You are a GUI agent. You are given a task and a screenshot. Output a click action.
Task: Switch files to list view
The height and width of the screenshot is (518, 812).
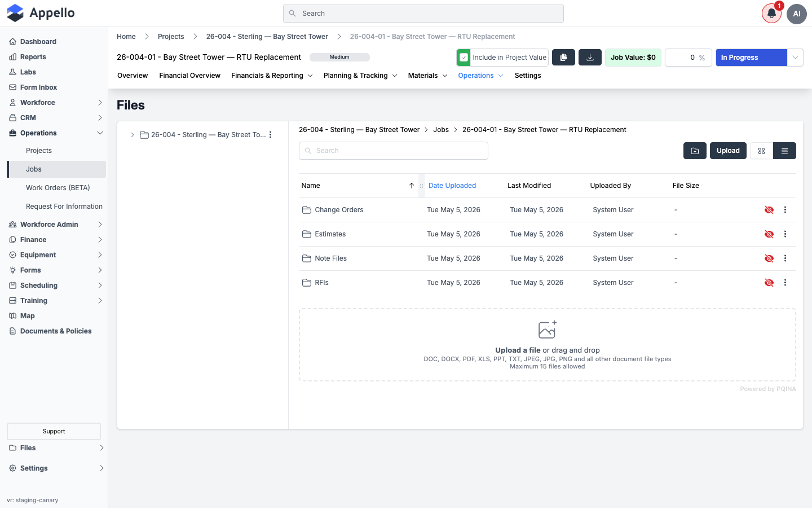pyautogui.click(x=784, y=151)
